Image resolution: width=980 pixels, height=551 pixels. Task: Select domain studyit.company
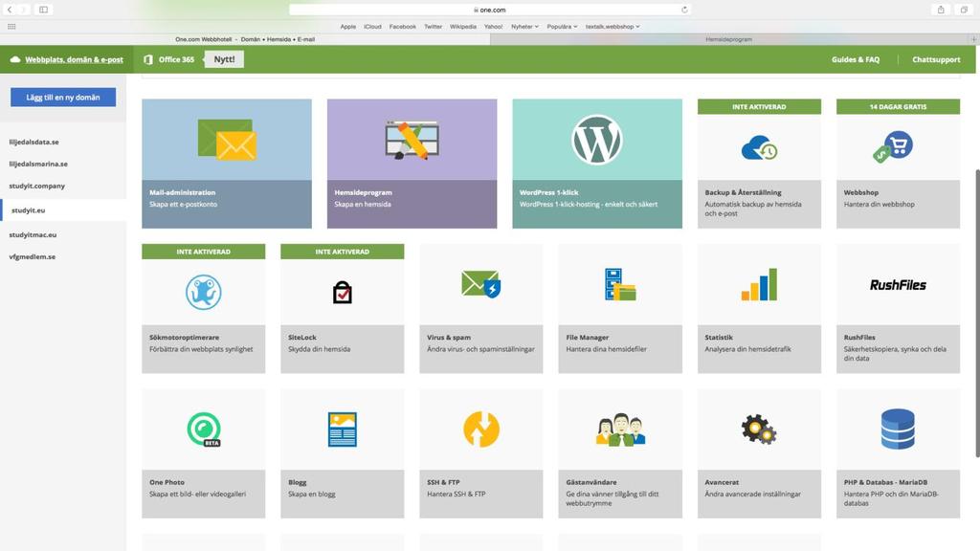coord(37,186)
